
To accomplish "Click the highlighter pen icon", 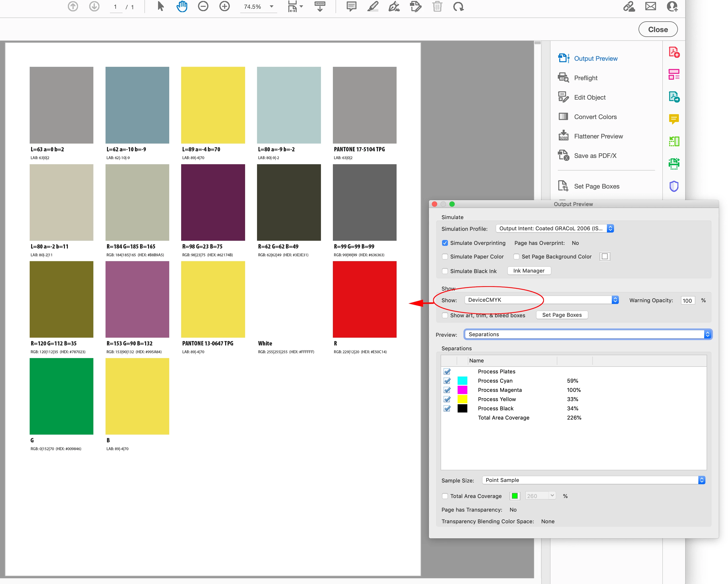I will coord(373,6).
